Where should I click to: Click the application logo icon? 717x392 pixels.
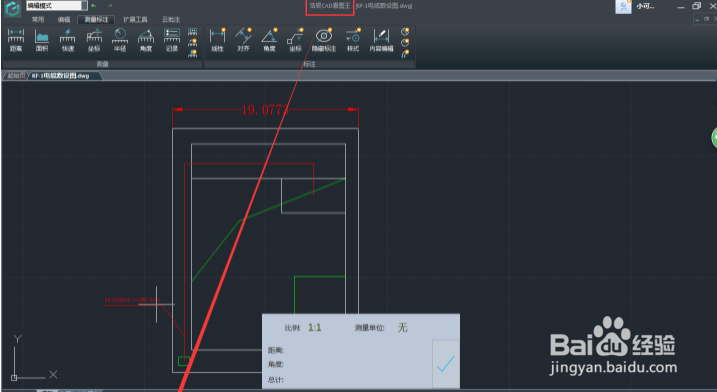[13, 8]
